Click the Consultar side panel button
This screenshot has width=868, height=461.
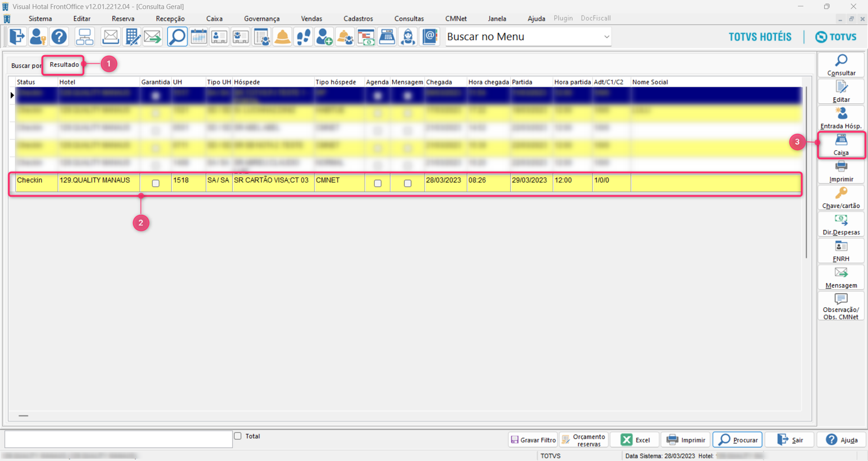tap(841, 65)
